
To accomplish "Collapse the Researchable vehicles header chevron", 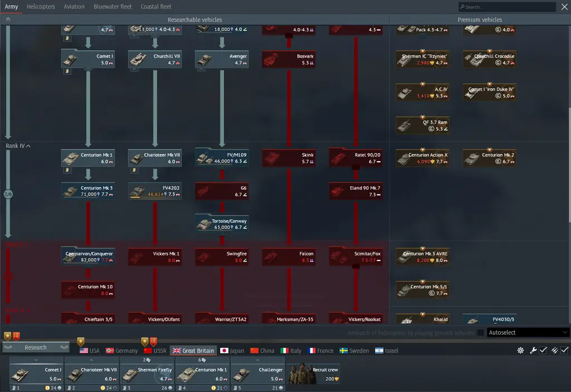I will 8,20.
